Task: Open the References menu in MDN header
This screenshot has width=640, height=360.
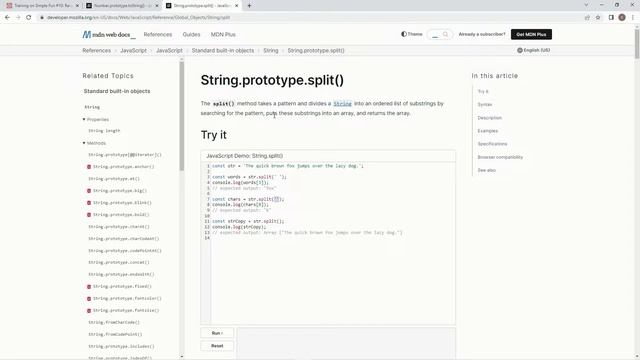Action: click(158, 35)
